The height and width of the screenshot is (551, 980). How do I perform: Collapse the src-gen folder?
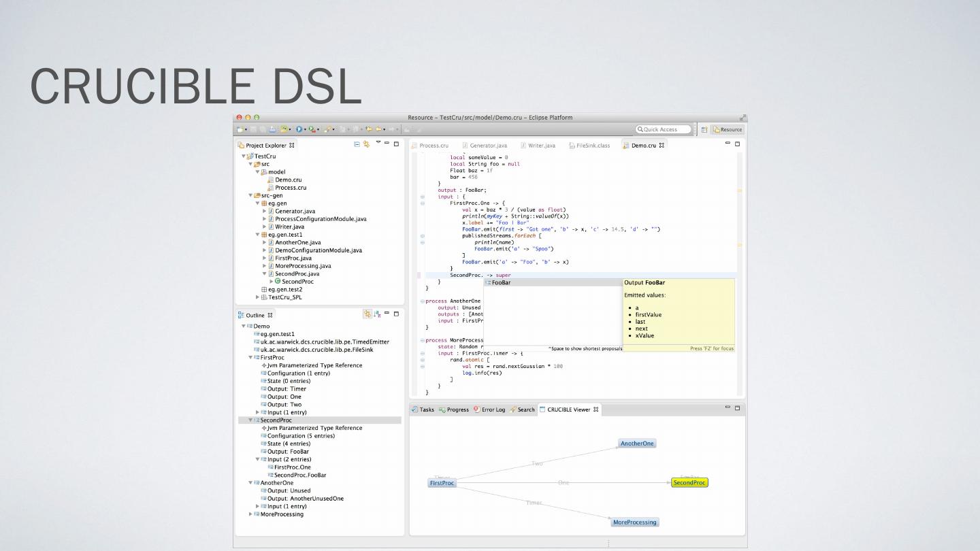pyautogui.click(x=250, y=195)
